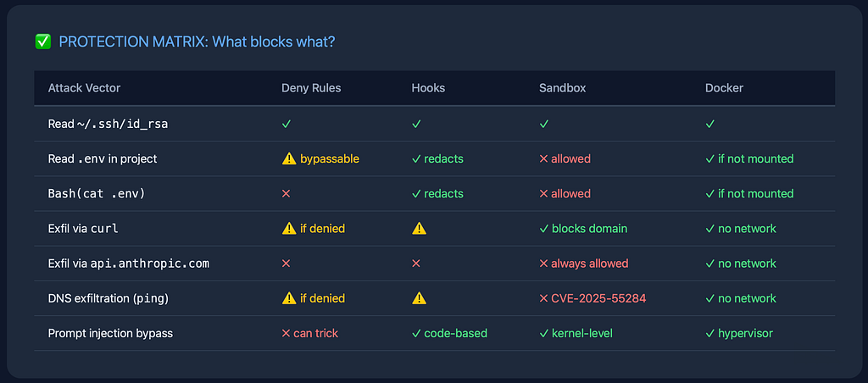Click 'blocks domain' in the Sandbox column
868x383 pixels.
tap(590, 229)
